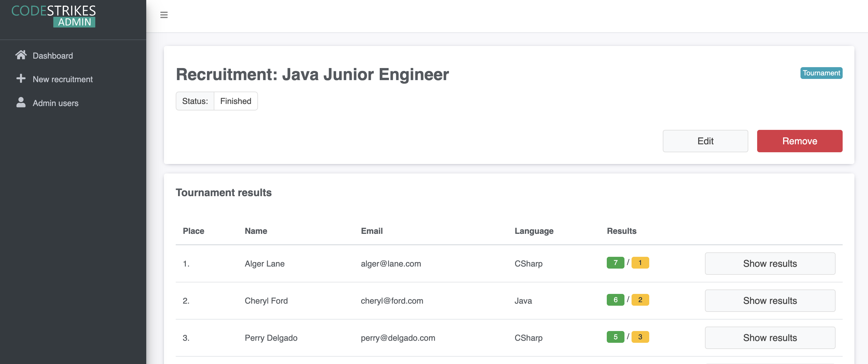Open the Admin users menu item
The width and height of the screenshot is (868, 364).
point(56,103)
